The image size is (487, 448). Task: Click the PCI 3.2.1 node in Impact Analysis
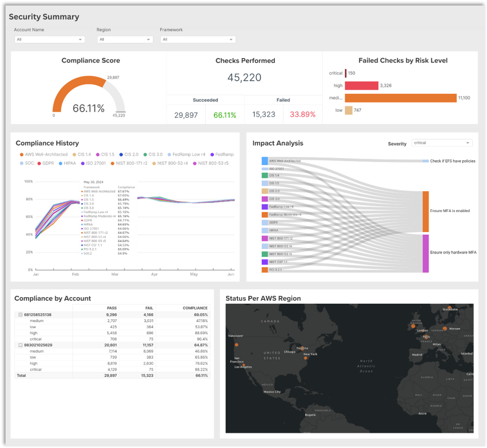tap(264, 270)
